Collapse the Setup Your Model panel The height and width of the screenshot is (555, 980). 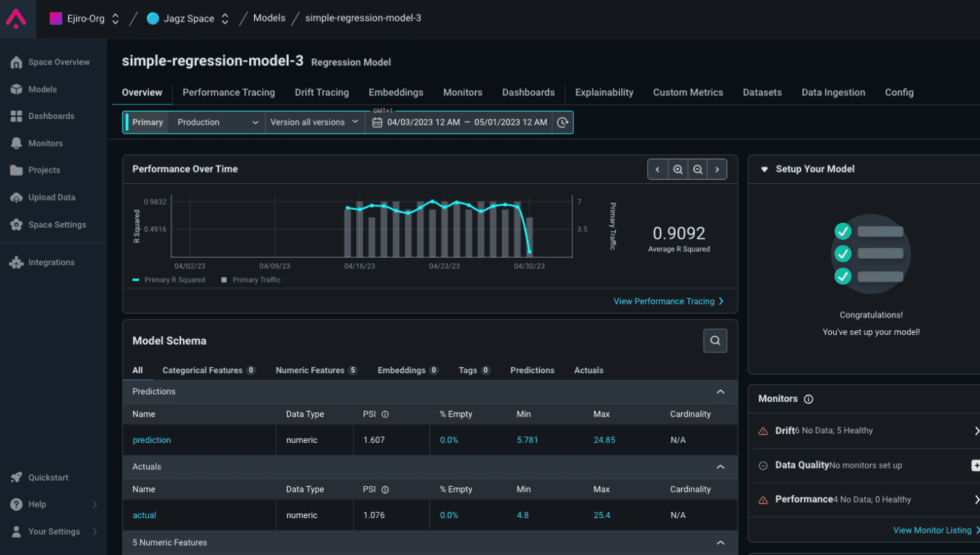click(x=764, y=169)
